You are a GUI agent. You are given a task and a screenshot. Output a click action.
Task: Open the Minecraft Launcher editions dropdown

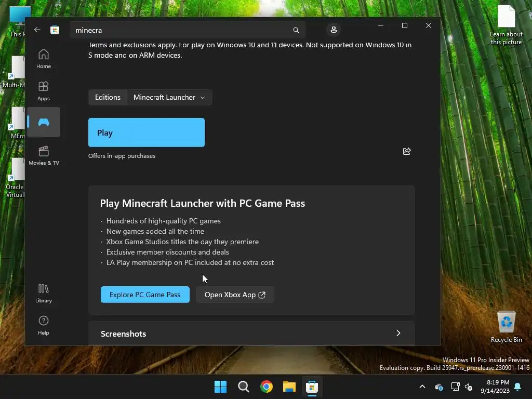[170, 97]
